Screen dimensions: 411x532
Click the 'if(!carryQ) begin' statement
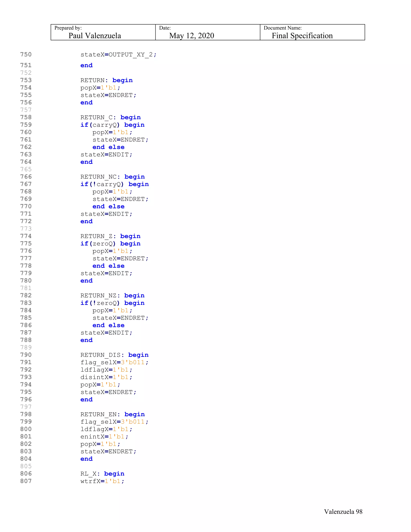tap(114, 184)
